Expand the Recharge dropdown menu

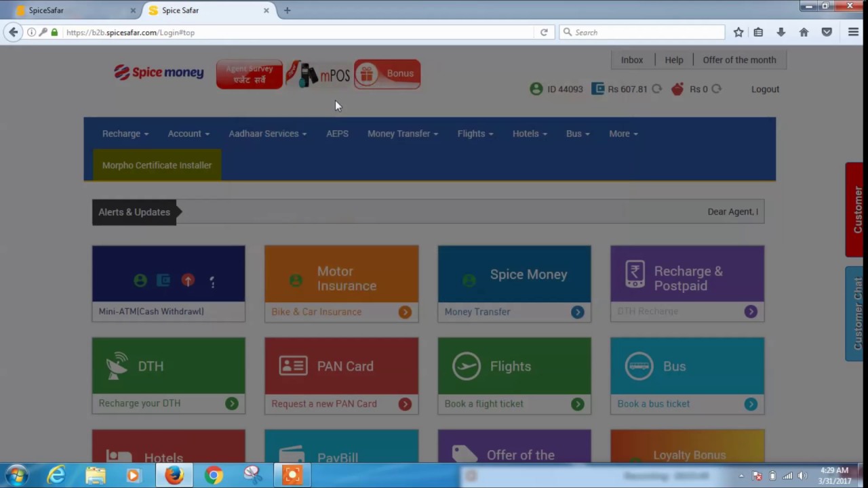tap(125, 134)
